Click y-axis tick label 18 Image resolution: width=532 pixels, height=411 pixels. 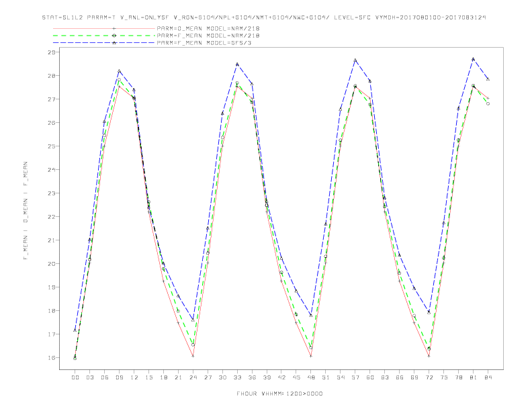pyautogui.click(x=52, y=311)
